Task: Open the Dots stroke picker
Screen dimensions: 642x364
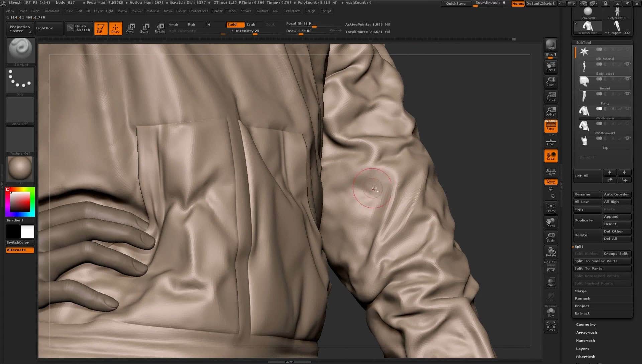Action: 20,81
